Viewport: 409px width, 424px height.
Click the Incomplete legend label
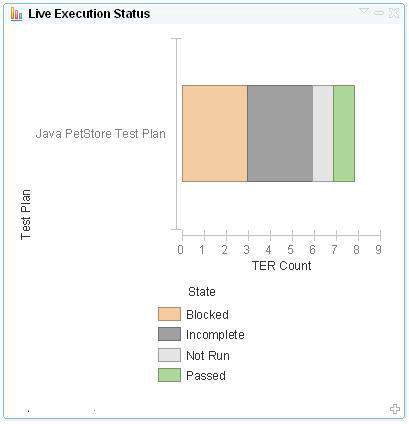[x=215, y=335]
